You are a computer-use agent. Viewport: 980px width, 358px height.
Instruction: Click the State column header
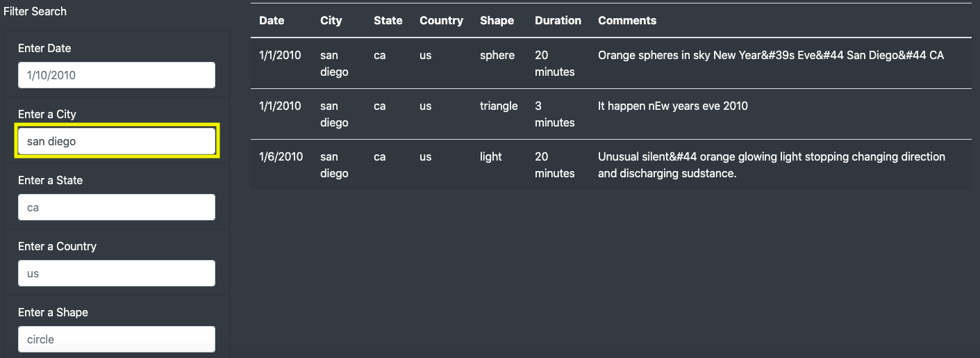(388, 21)
